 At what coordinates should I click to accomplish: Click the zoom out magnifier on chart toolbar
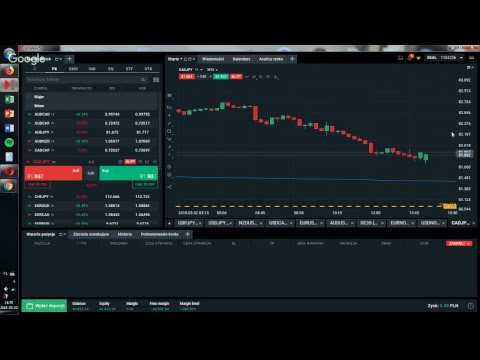click(268, 77)
